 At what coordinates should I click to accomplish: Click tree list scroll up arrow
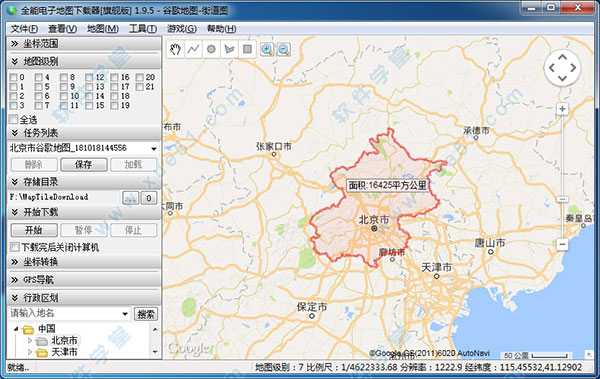pyautogui.click(x=155, y=329)
